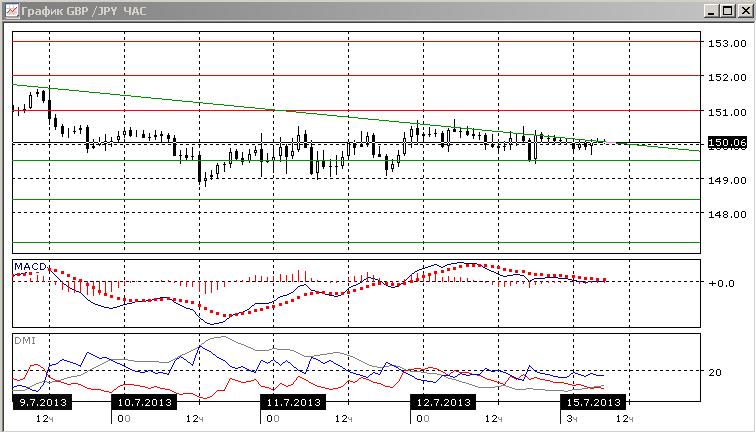The height and width of the screenshot is (432, 756).
Task: Click the 00 time label under 10.7.2013
Action: pos(124,418)
